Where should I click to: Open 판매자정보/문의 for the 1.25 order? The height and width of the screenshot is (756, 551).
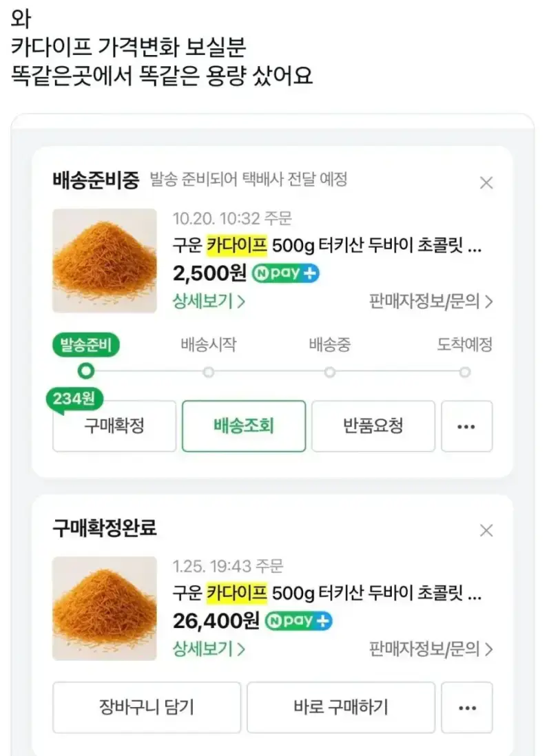[x=431, y=649]
